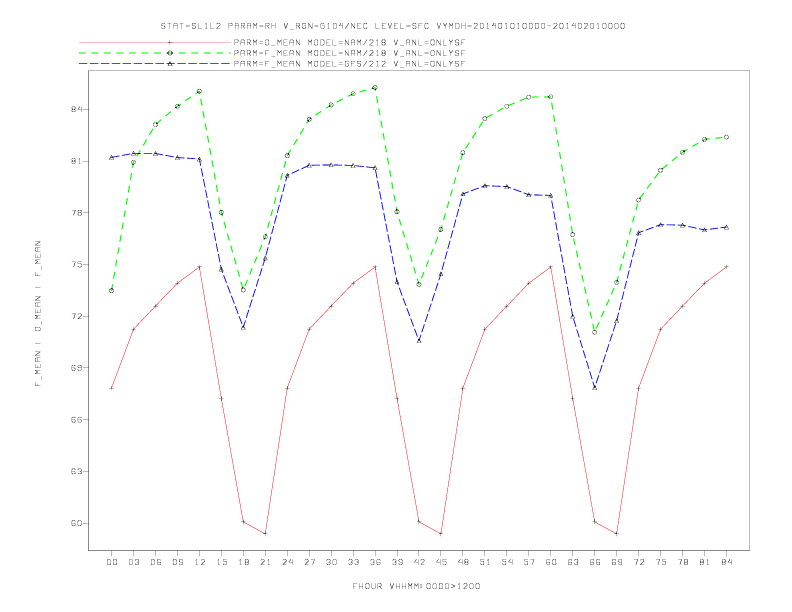
Task: Click red curve plus marker at hour 21 minimum
Action: [265, 533]
